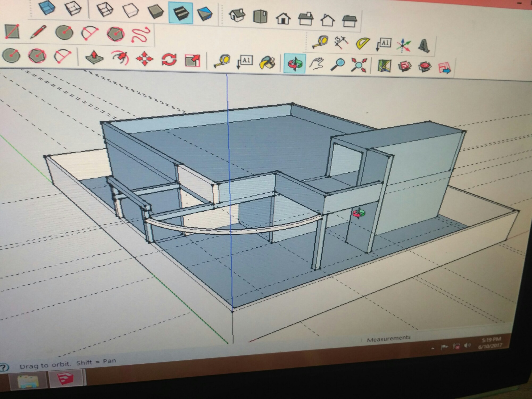532x399 pixels.
Task: Select the Pencil line tool
Action: (x=38, y=32)
